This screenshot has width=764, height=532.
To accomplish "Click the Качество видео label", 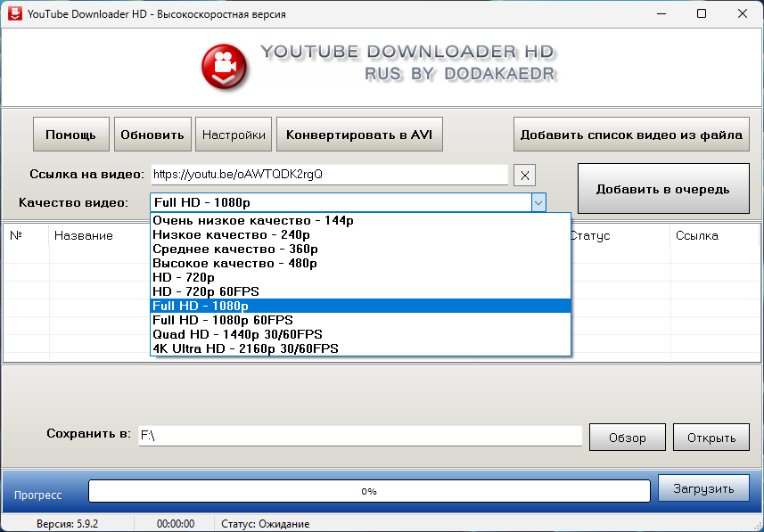I will pos(74,202).
